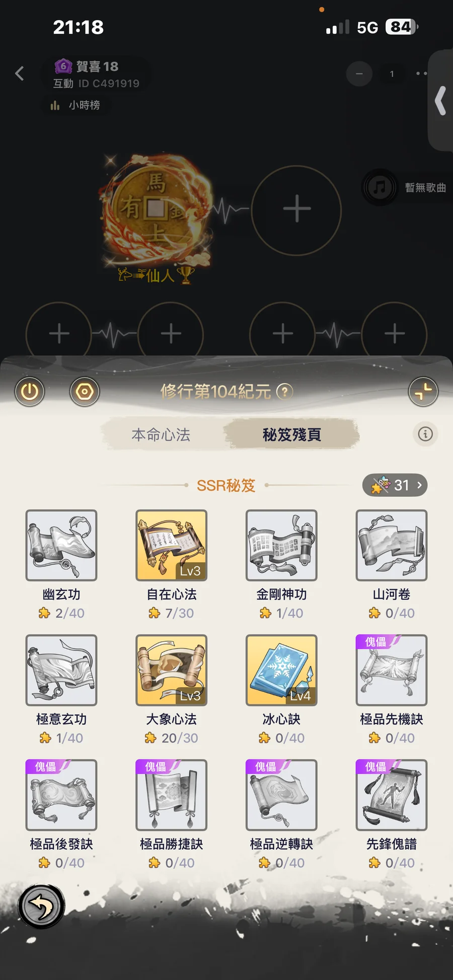Screen dimensions: 453x980
Task: Tap the power icon button
Action: click(30, 391)
